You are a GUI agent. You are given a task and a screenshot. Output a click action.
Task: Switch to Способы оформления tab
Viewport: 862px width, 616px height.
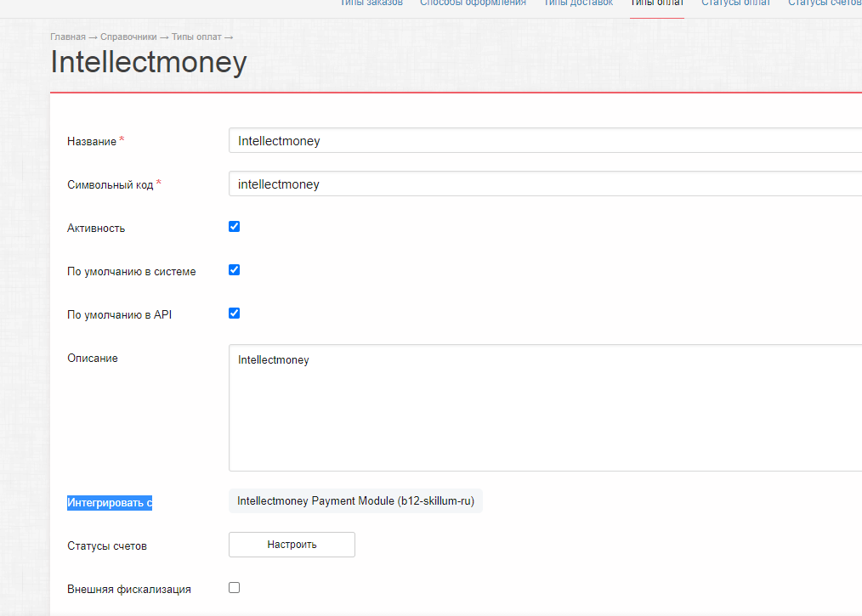tap(473, 3)
